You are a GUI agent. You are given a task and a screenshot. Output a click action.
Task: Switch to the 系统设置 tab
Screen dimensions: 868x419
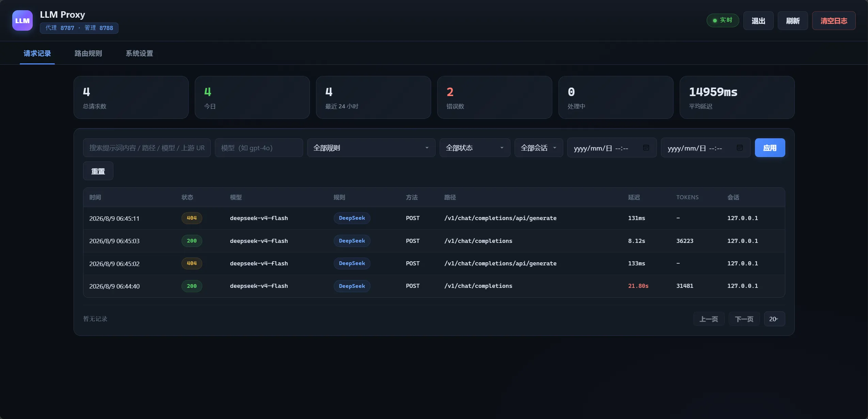point(139,53)
